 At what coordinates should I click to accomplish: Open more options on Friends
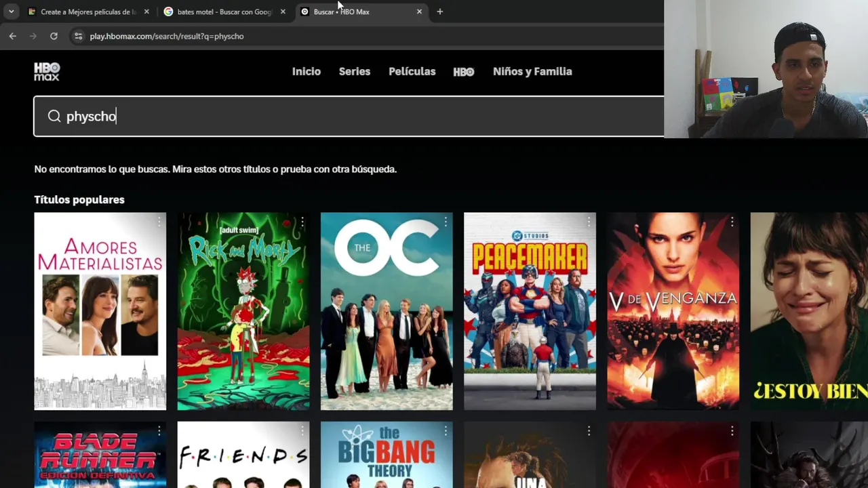[x=302, y=430]
